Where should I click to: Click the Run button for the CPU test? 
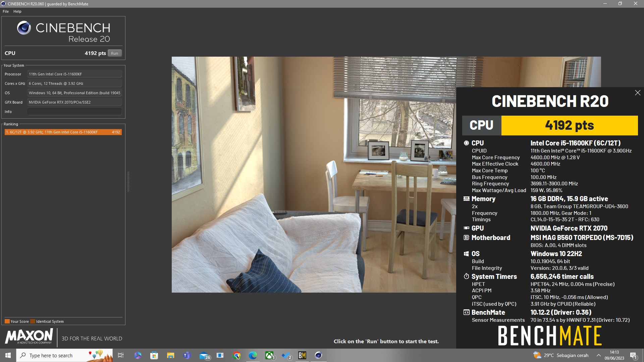(x=115, y=53)
